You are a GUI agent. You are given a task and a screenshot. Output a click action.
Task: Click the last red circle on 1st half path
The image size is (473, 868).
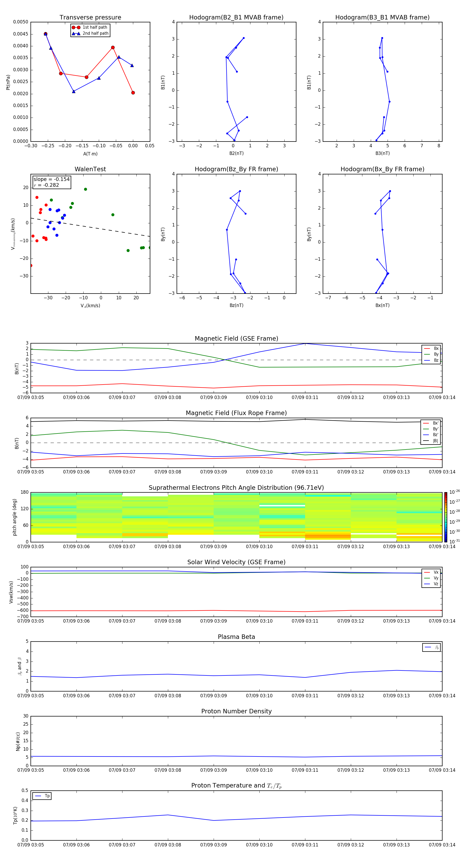coord(133,93)
